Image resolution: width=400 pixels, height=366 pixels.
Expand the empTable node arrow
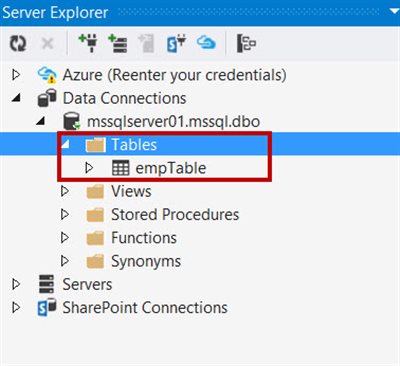[x=89, y=168]
